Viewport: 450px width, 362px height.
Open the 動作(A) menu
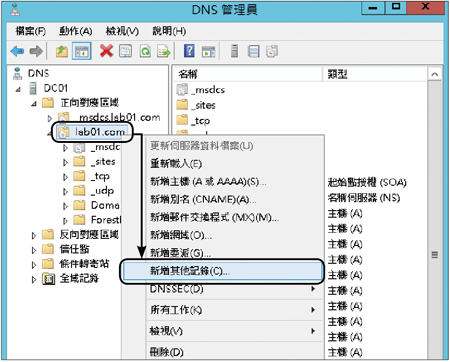[x=76, y=31]
